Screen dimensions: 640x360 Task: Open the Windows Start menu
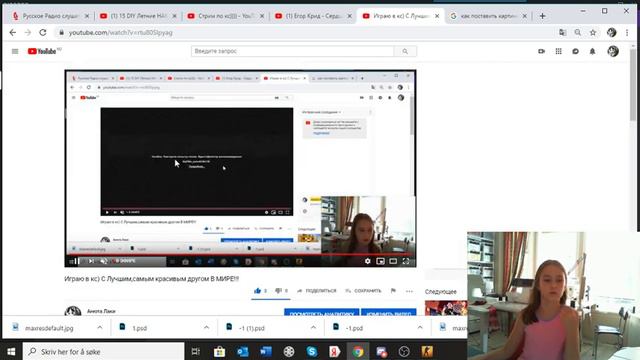(11, 351)
